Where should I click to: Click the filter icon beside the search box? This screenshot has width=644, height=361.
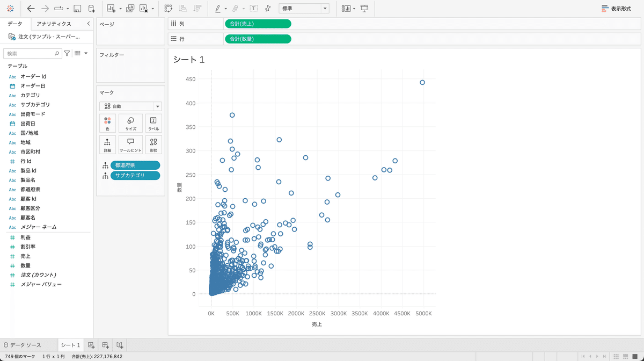coord(67,53)
